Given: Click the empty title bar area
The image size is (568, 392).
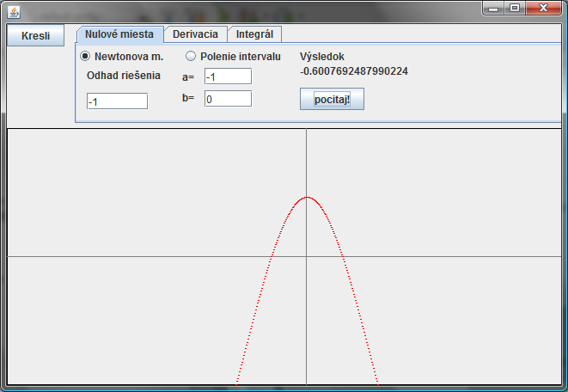Looking at the screenshot, I should [x=258, y=9].
